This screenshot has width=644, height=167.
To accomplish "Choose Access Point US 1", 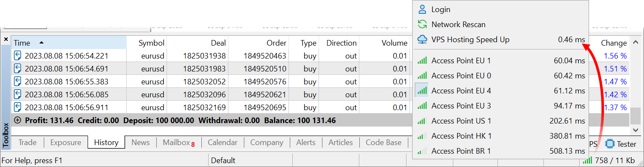I will [x=500, y=121].
